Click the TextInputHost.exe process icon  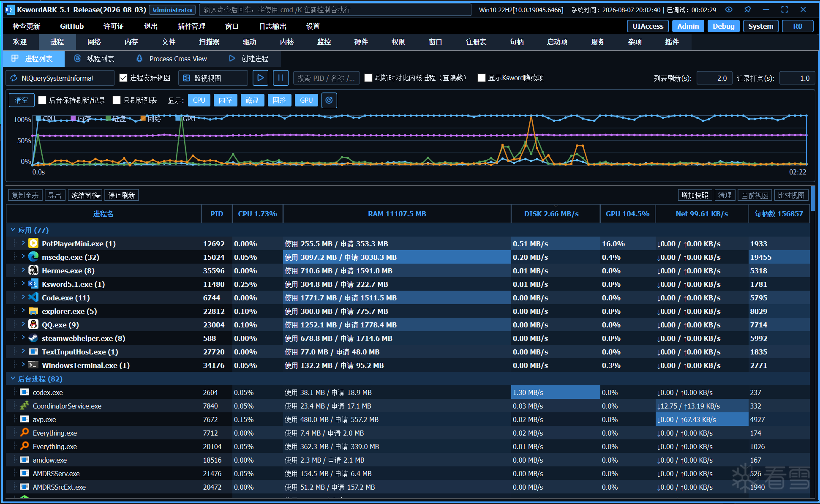(x=33, y=351)
